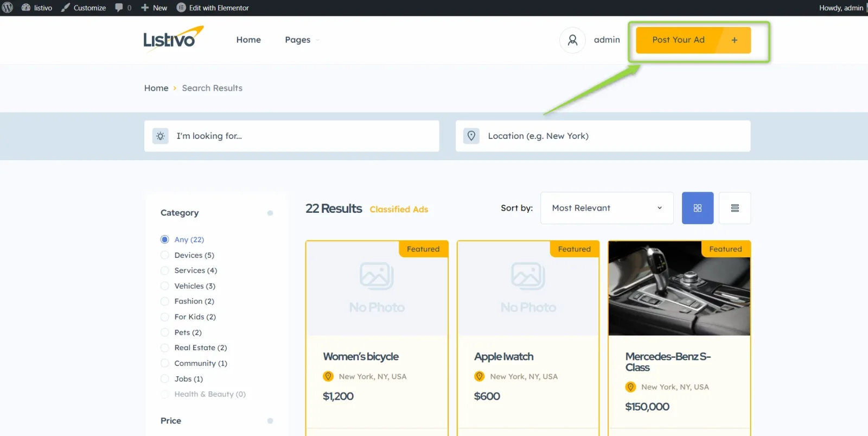Select the For Kids (2) category
The image size is (868, 436).
(x=188, y=317)
